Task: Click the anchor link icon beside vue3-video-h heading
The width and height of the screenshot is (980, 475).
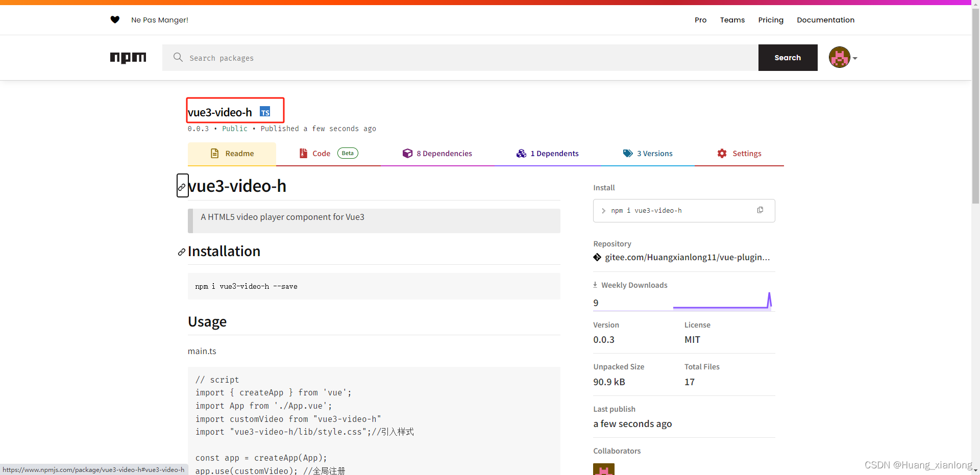Action: tap(182, 187)
